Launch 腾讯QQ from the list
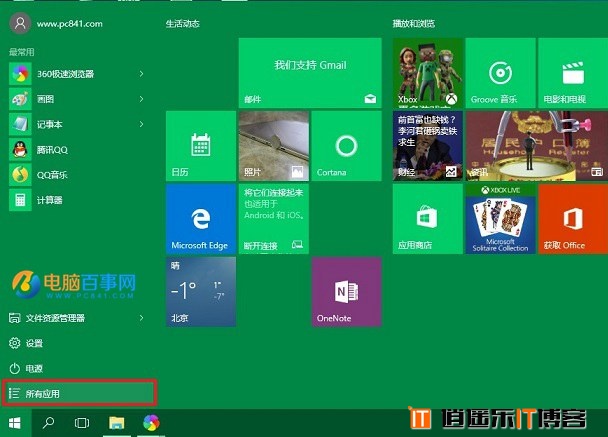The height and width of the screenshot is (437, 608). pos(78,149)
